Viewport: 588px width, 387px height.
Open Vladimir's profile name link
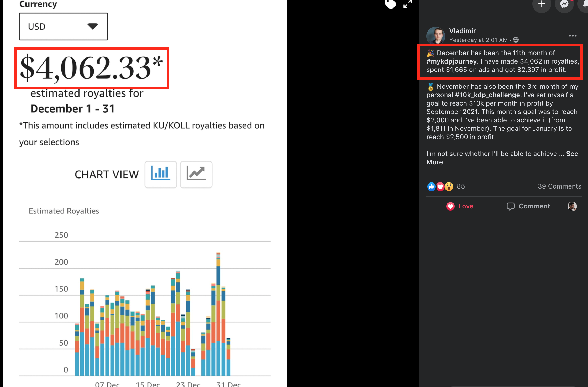pyautogui.click(x=462, y=31)
